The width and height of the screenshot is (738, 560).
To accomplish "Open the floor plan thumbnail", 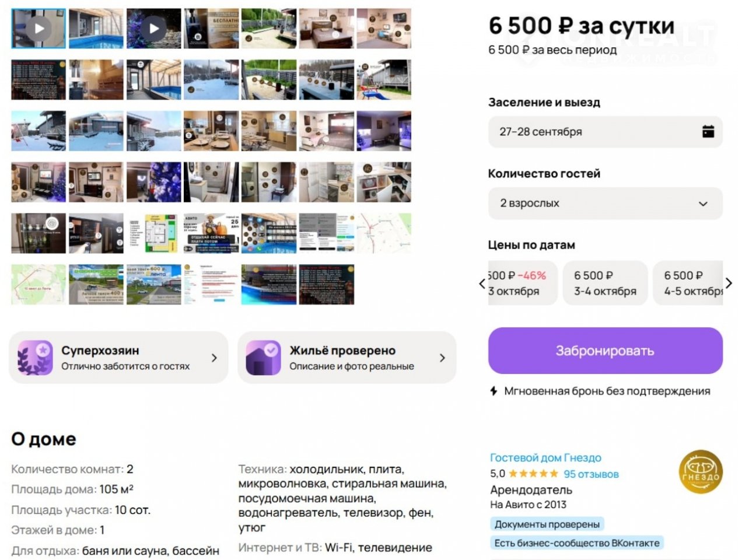I will point(153,233).
